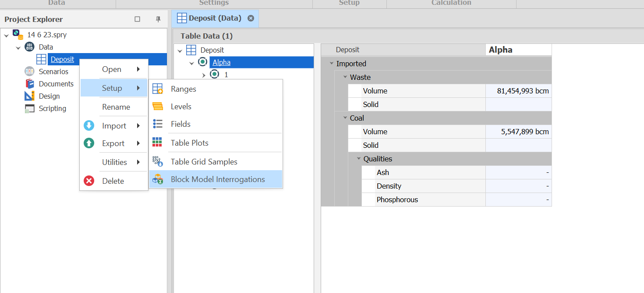Viewport: 644px width, 293px height.
Task: Click the Table Plots colored grid icon
Action: tap(157, 143)
